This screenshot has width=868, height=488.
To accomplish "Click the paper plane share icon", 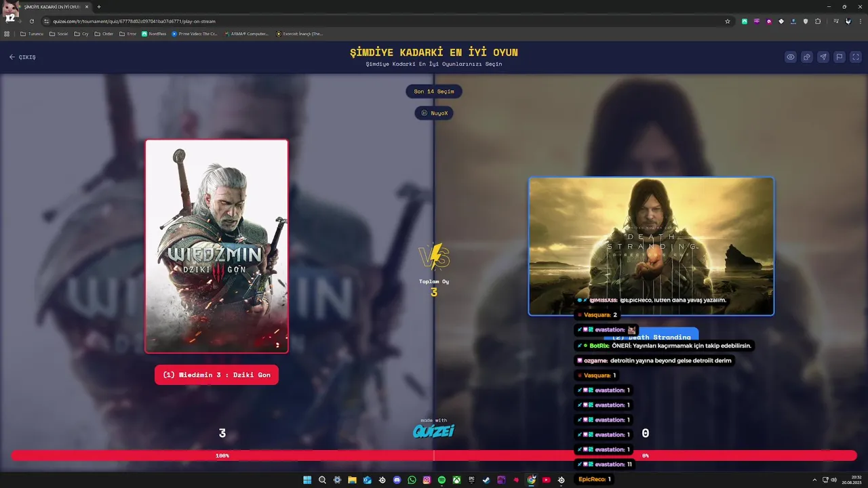I will coord(823,57).
